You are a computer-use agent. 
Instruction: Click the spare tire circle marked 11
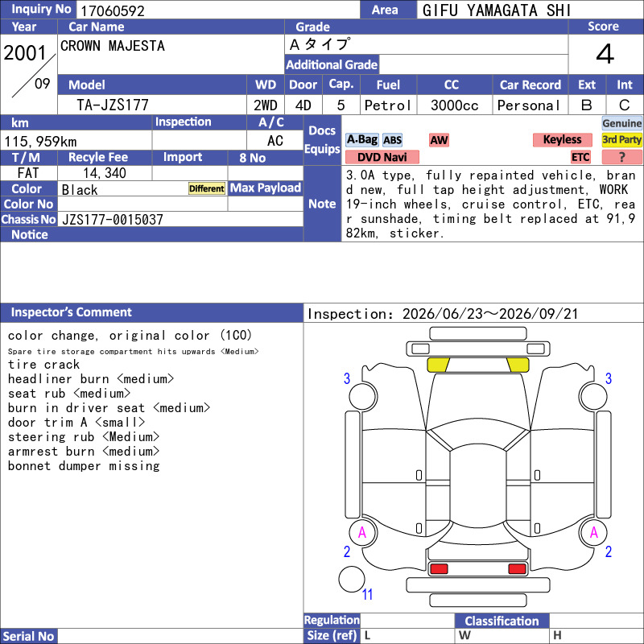tap(352, 579)
